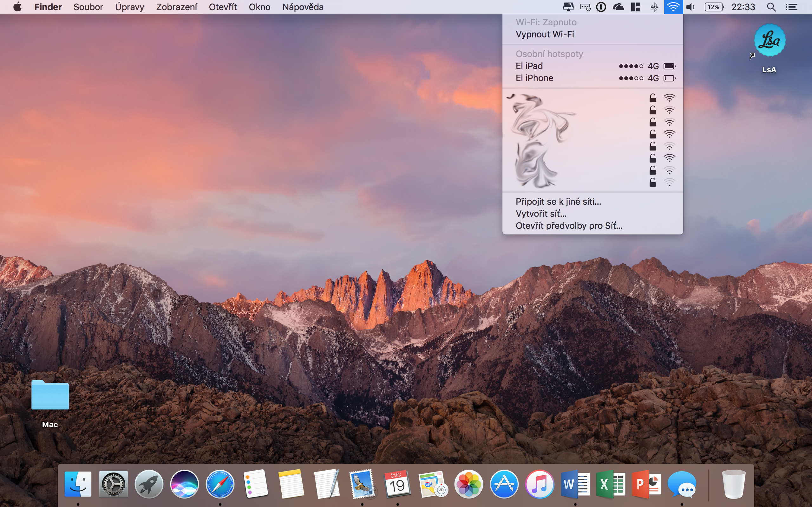
Task: Open the App Store icon
Action: [x=504, y=484]
